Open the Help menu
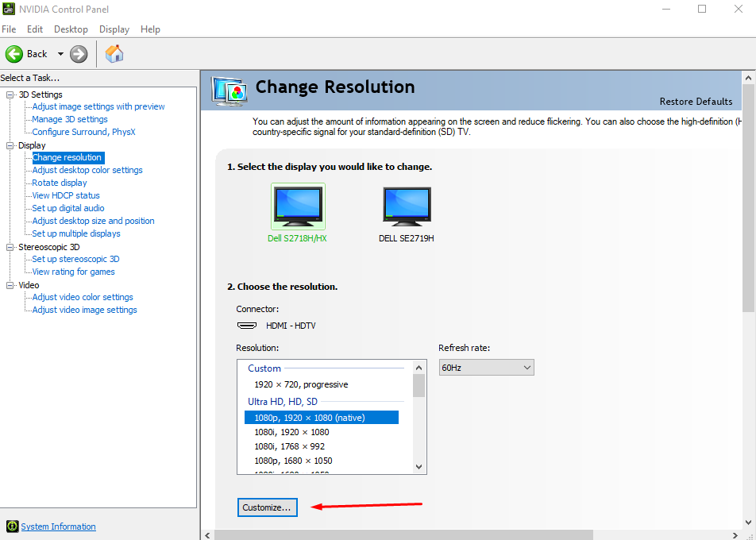The width and height of the screenshot is (756, 540). [150, 29]
